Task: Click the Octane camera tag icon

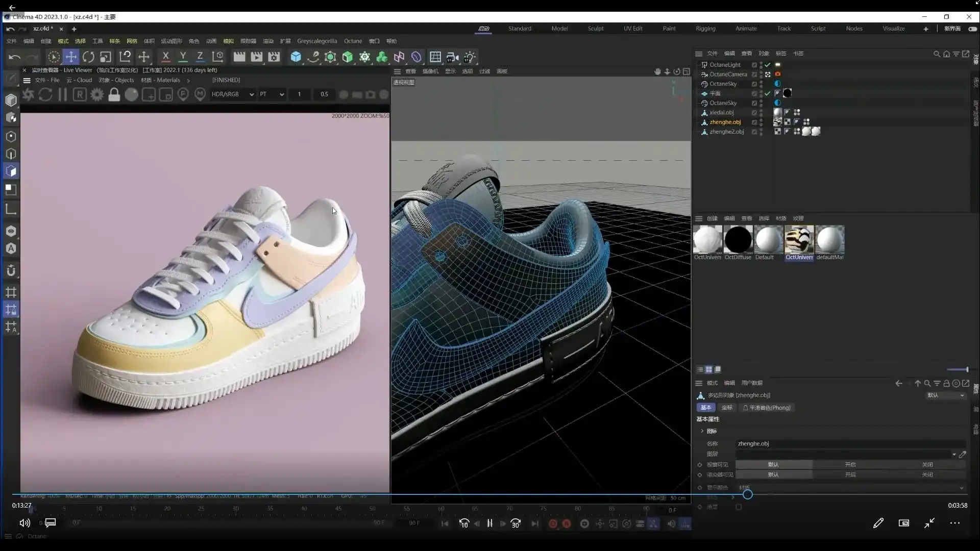Action: pyautogui.click(x=778, y=74)
